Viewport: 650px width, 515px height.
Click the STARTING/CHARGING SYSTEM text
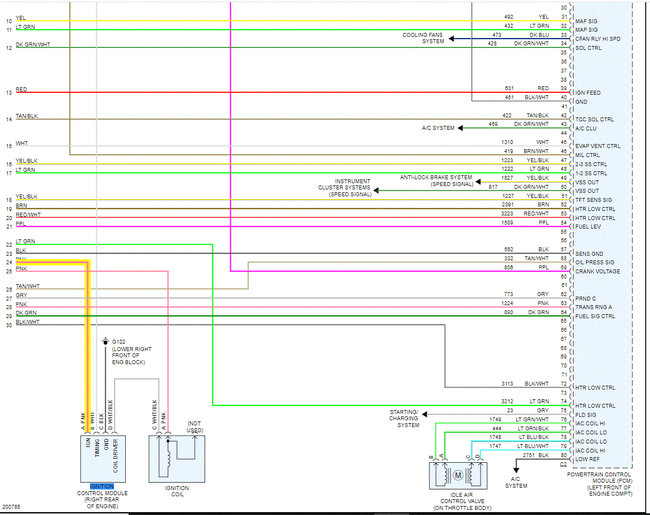pyautogui.click(x=404, y=419)
